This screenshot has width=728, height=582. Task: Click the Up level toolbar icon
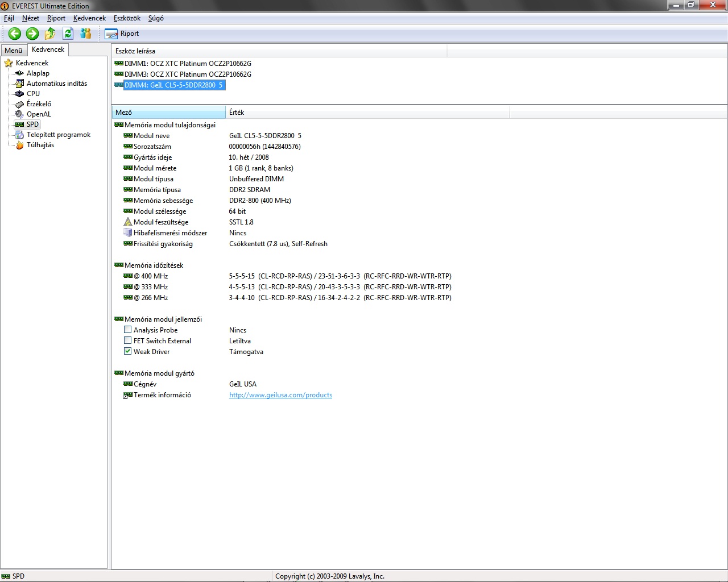(x=50, y=34)
